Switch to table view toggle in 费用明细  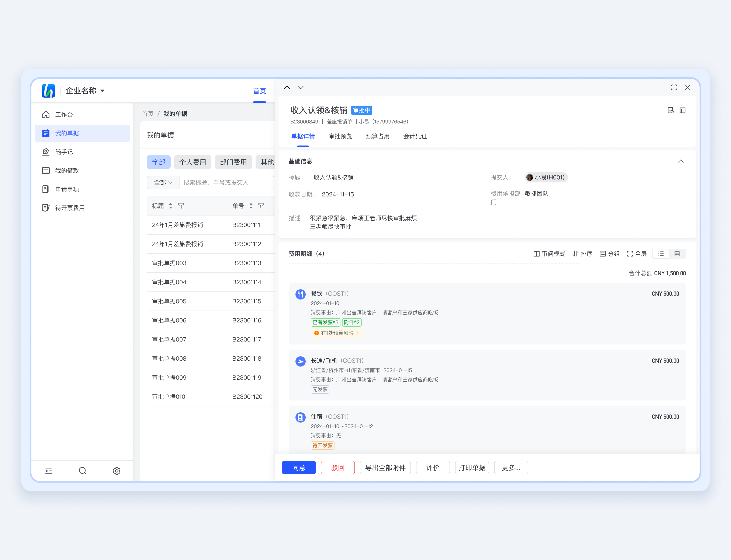pos(677,254)
